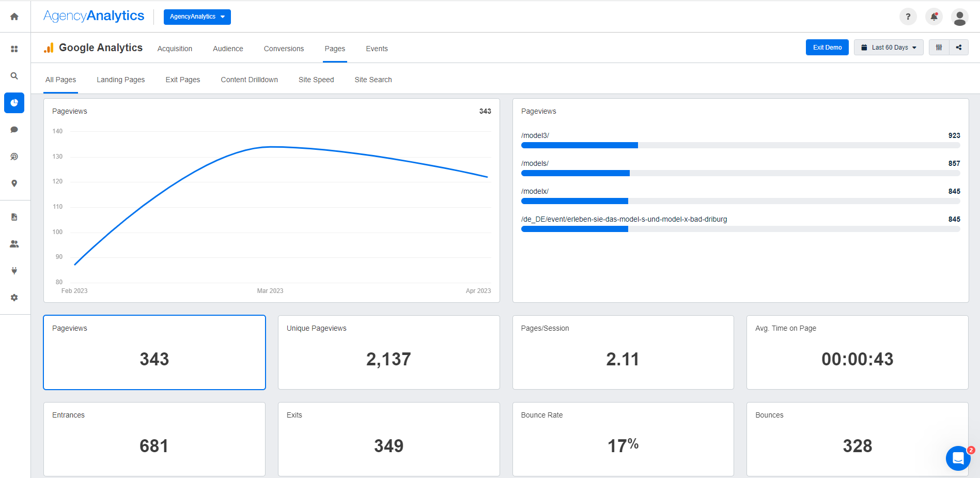Select the Unique Pageviews stat card
This screenshot has width=980, height=478.
tap(389, 352)
